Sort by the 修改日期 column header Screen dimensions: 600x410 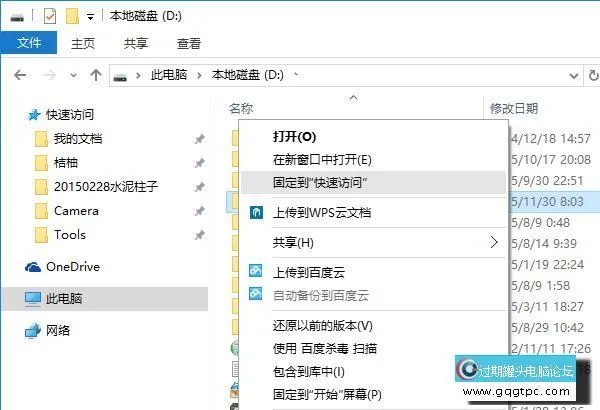click(x=514, y=109)
